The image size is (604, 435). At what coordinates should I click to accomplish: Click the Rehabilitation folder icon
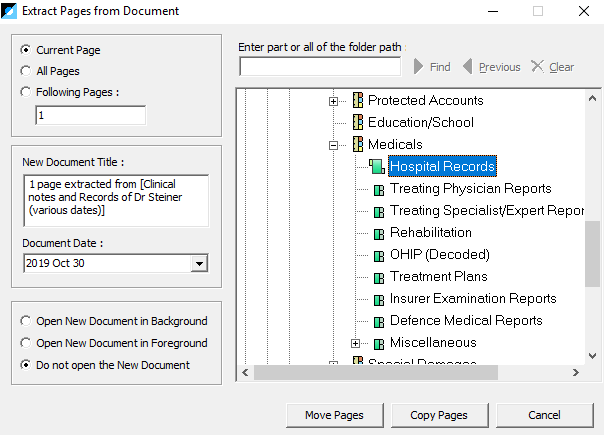pyautogui.click(x=379, y=233)
